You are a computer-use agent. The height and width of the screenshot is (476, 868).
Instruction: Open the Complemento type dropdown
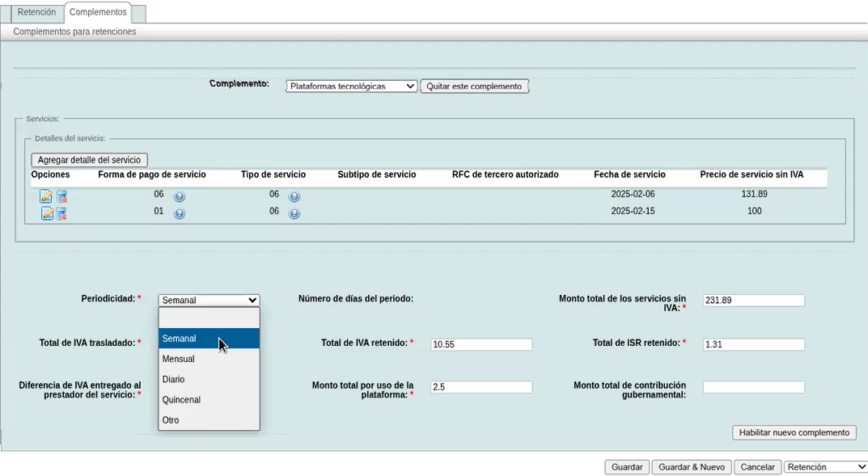pyautogui.click(x=351, y=86)
